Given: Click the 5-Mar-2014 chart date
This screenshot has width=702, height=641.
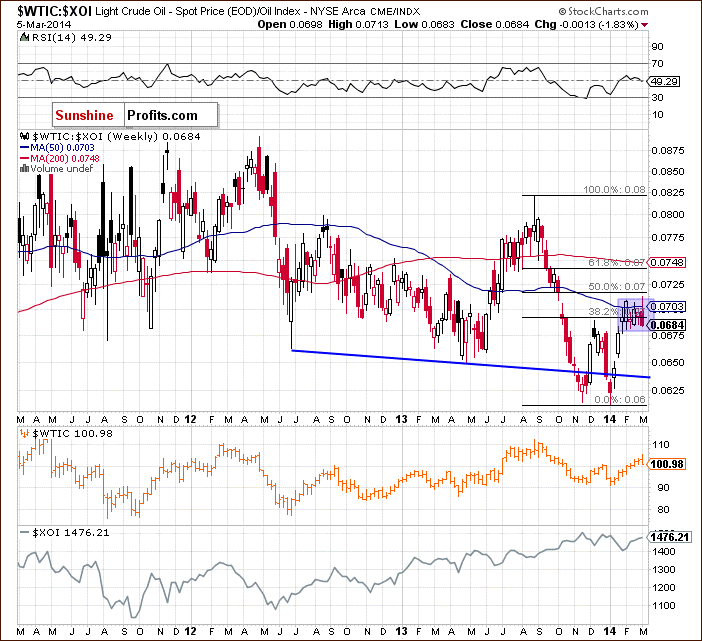Looking at the screenshot, I should tap(44, 25).
